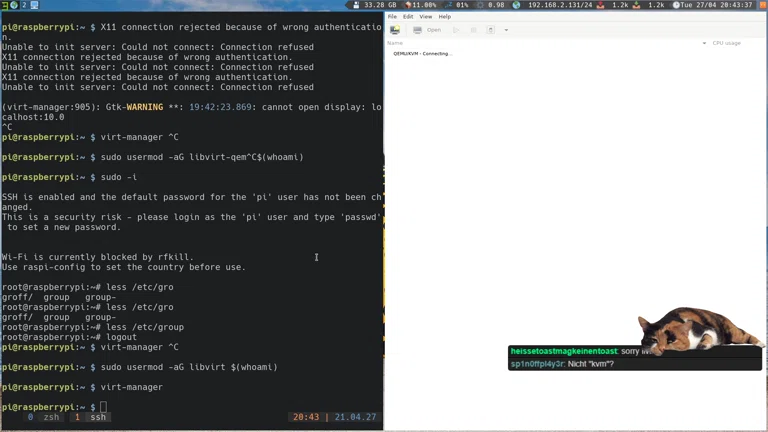Click the network globe icon beside IP address
Screen dimensions: 768x432
tap(516, 5)
